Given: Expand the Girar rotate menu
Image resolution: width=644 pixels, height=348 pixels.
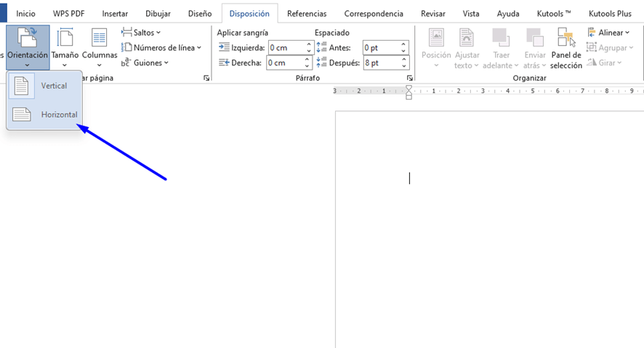Looking at the screenshot, I should (604, 62).
